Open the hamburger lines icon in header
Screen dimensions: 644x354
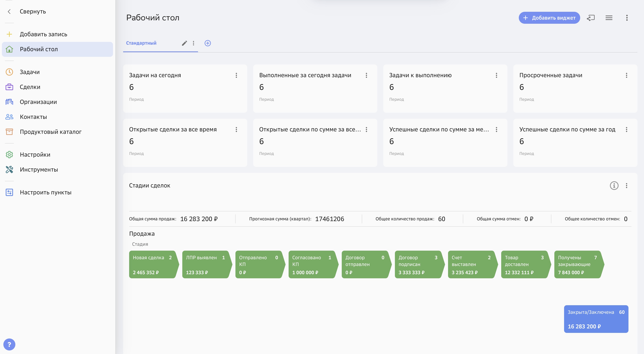click(x=609, y=18)
